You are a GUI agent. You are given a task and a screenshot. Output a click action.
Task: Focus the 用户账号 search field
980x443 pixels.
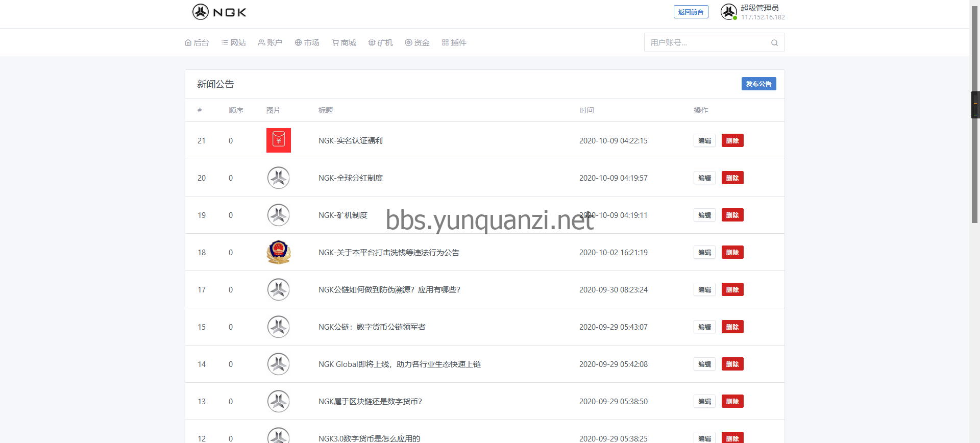(x=707, y=43)
